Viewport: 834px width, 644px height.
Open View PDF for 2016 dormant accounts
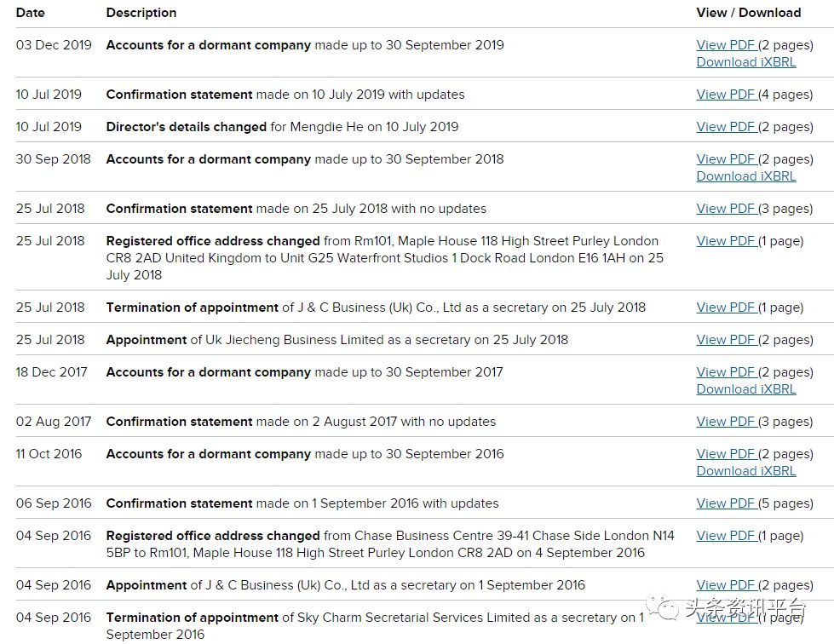tap(725, 454)
